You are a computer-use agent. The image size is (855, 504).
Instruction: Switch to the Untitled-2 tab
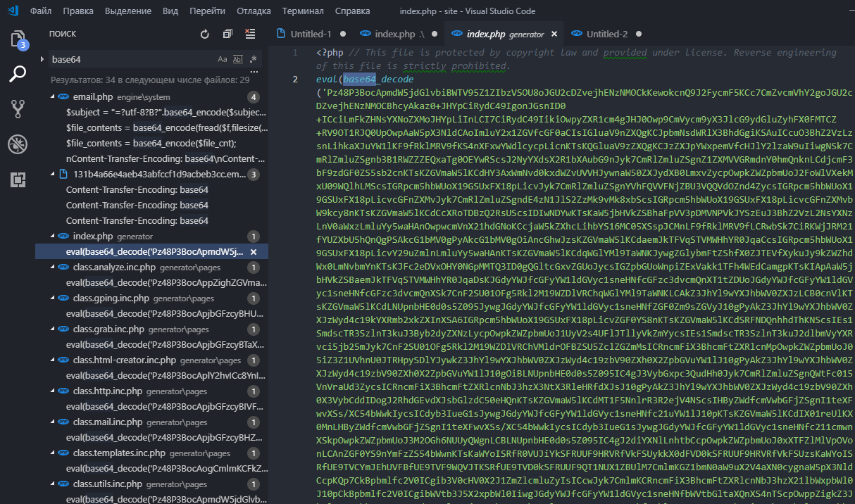coord(606,34)
